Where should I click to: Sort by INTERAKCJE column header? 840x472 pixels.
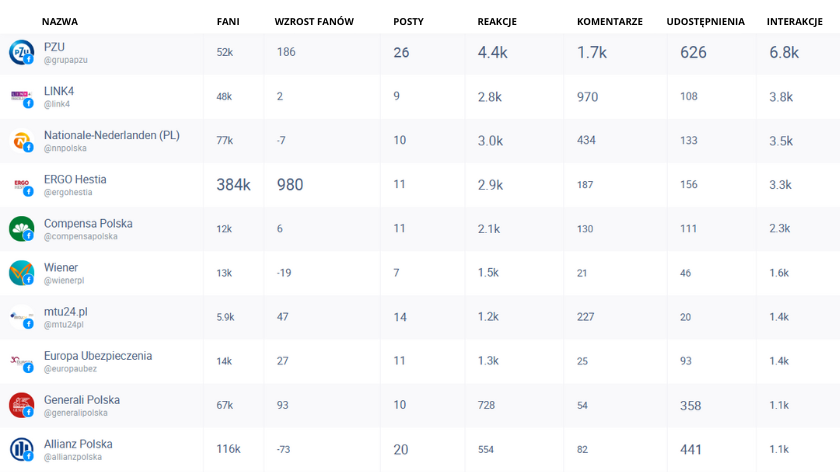[x=794, y=21]
